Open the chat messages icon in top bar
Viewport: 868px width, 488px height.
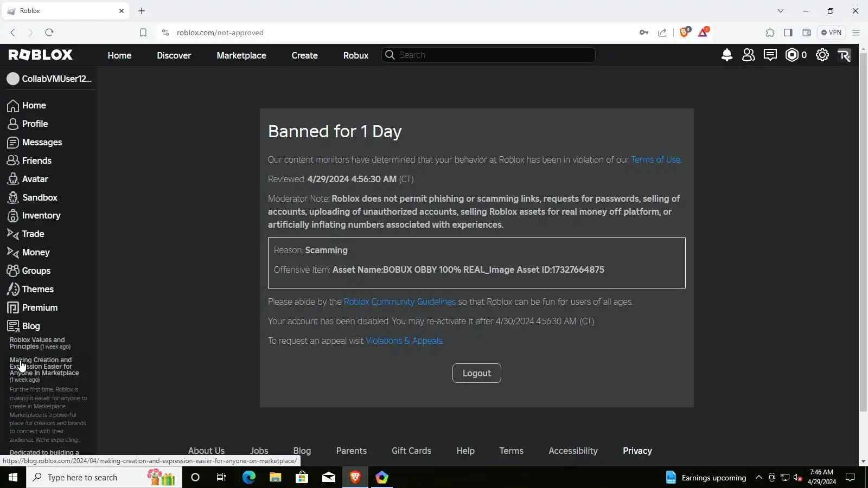(x=770, y=55)
